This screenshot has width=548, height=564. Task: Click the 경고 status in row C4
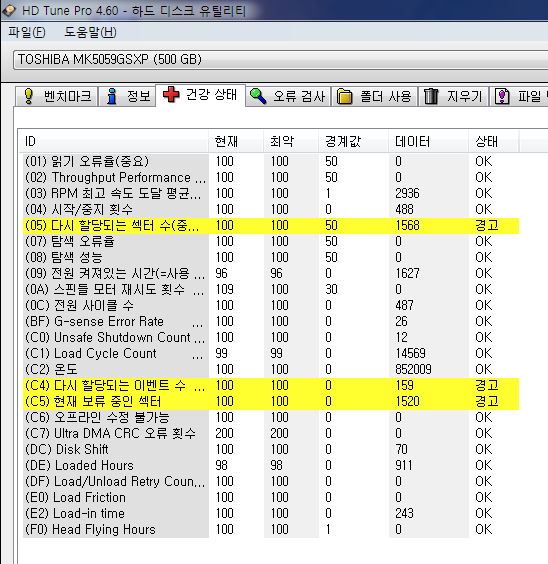pyautogui.click(x=487, y=386)
